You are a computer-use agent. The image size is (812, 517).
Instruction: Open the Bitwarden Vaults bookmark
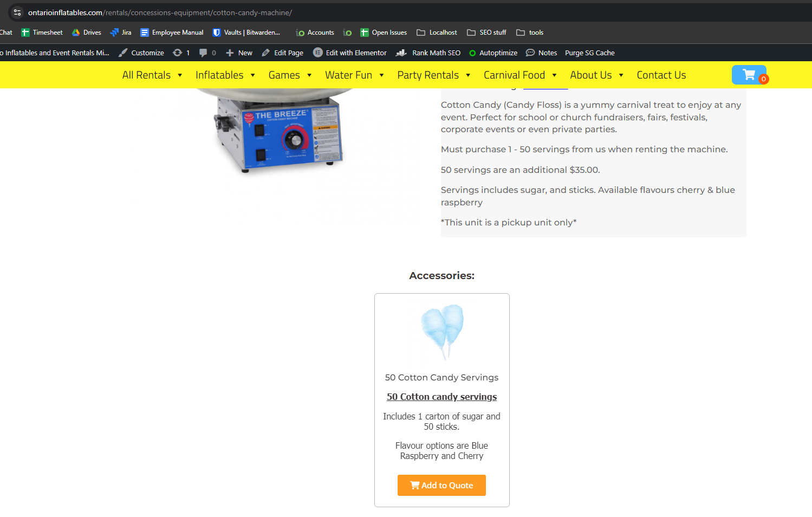tap(246, 33)
